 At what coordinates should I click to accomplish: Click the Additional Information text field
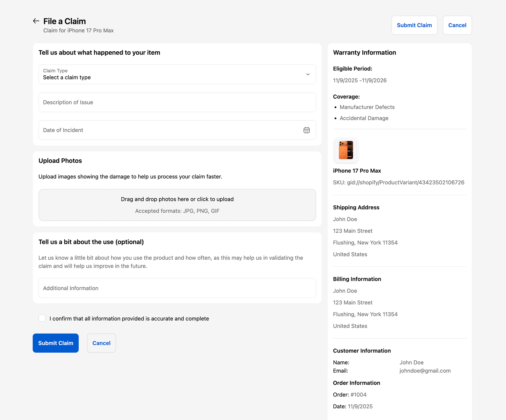tap(177, 288)
